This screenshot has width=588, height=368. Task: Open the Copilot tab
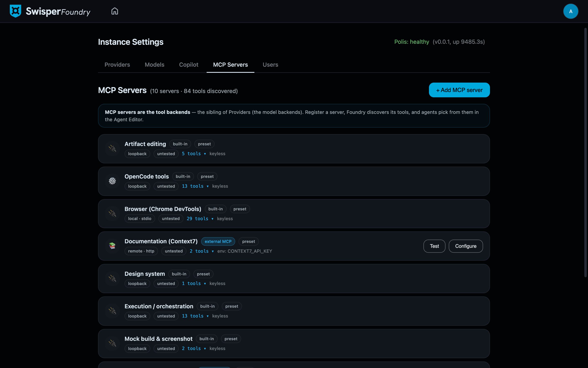point(189,65)
